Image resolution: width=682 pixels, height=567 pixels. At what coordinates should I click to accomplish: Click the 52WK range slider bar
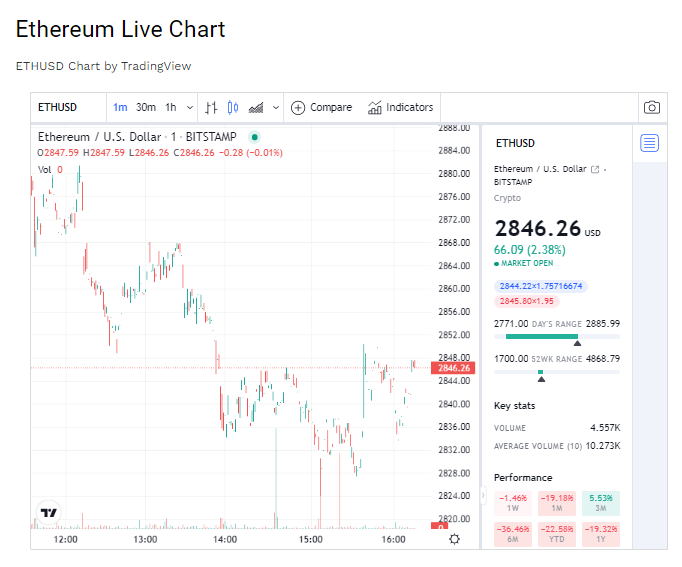557,372
